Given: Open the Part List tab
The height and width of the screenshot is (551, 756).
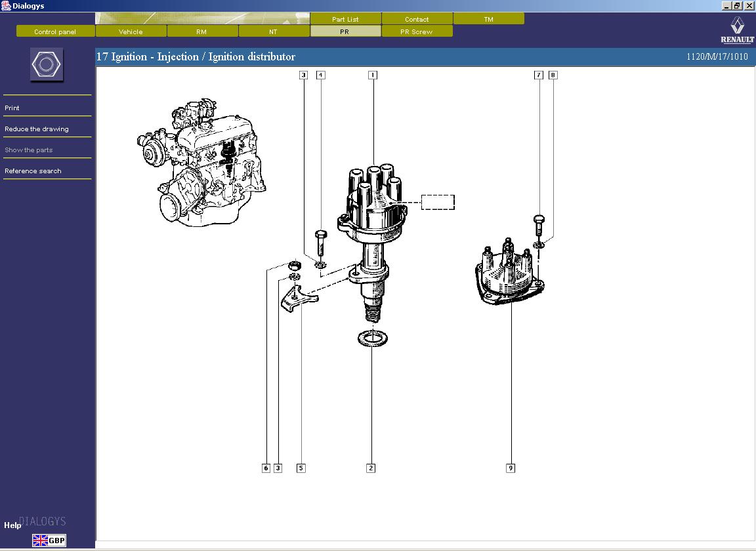Looking at the screenshot, I should pos(345,19).
